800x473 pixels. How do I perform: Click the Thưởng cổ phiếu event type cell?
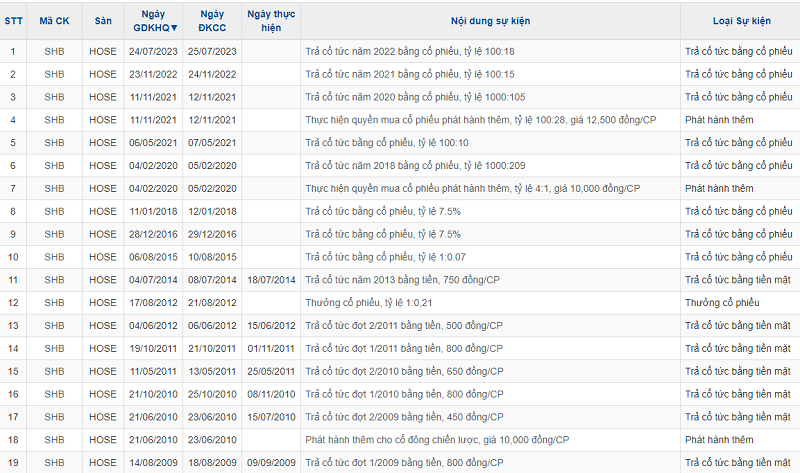point(722,303)
